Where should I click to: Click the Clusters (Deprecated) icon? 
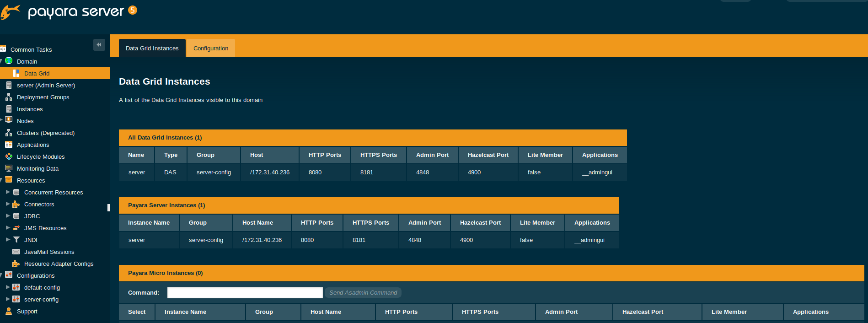click(x=9, y=133)
